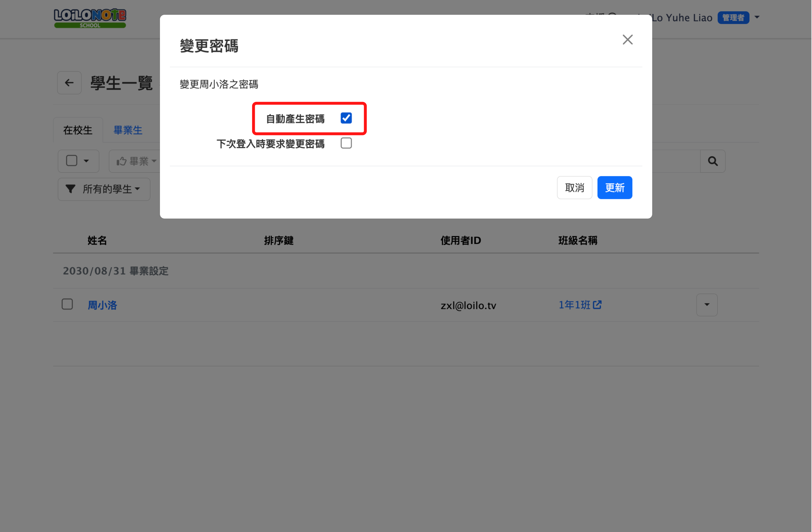
Task: Enable 下次登入時要求變更密碼 checkbox
Action: 346,143
